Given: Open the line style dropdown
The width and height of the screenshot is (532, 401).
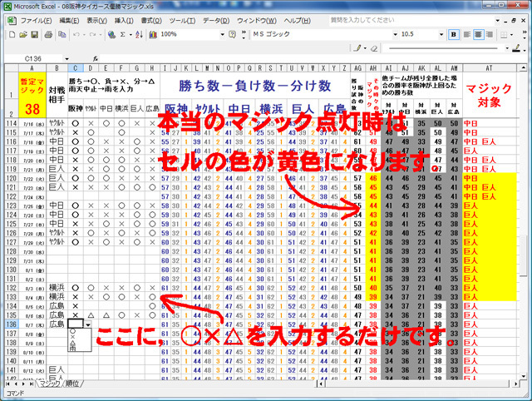Looking at the screenshot, I should (507, 48).
